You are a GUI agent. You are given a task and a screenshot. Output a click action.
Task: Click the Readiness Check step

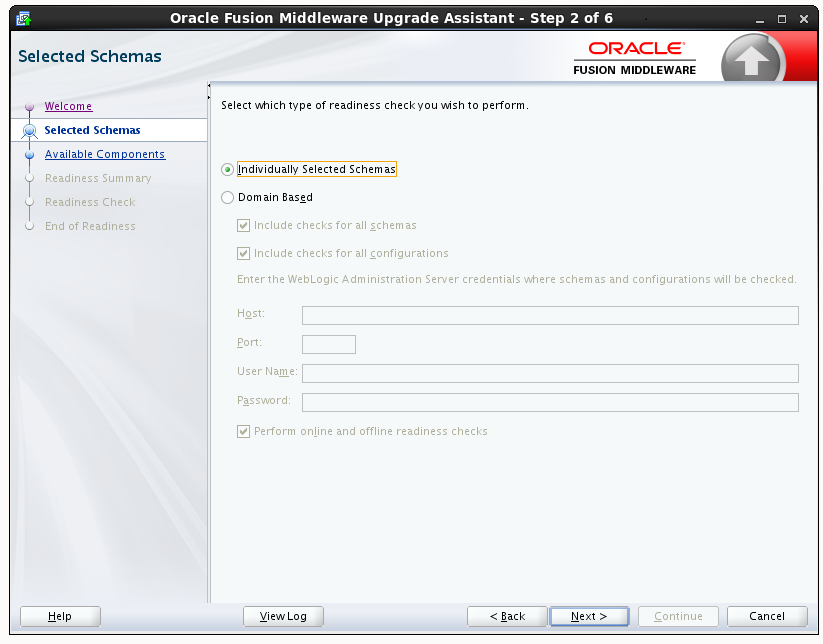(90, 202)
